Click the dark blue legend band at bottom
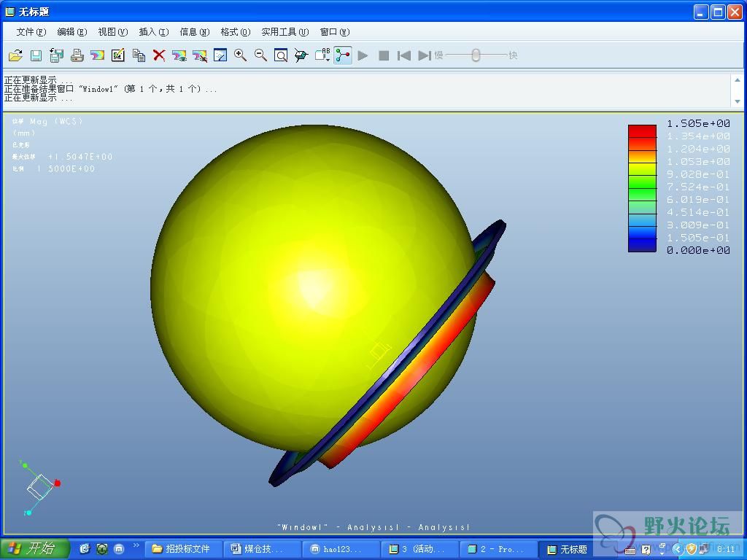This screenshot has width=747, height=560. [642, 245]
